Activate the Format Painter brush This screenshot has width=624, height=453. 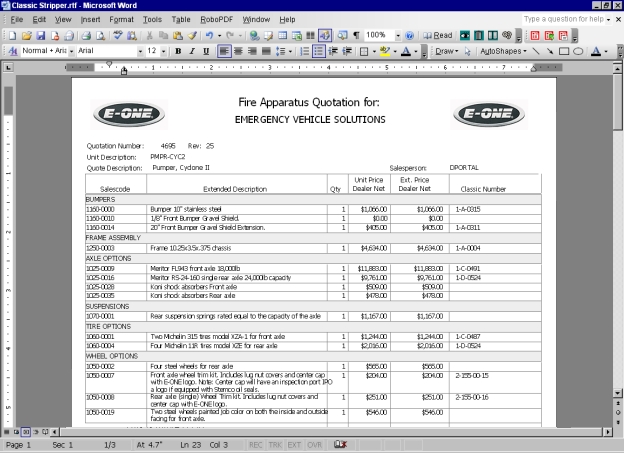(x=192, y=36)
